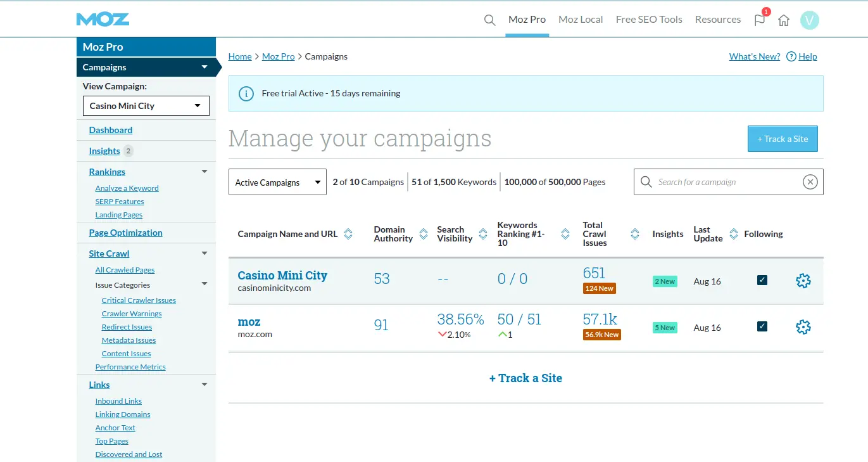The width and height of the screenshot is (868, 462).
Task: Click the magnifier icon in campaign search
Action: [646, 182]
